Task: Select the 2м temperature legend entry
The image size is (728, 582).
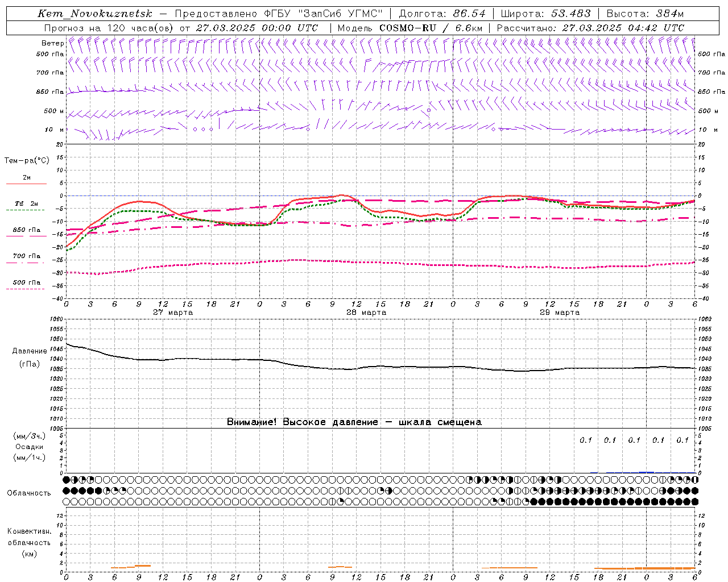Action: pos(27,178)
